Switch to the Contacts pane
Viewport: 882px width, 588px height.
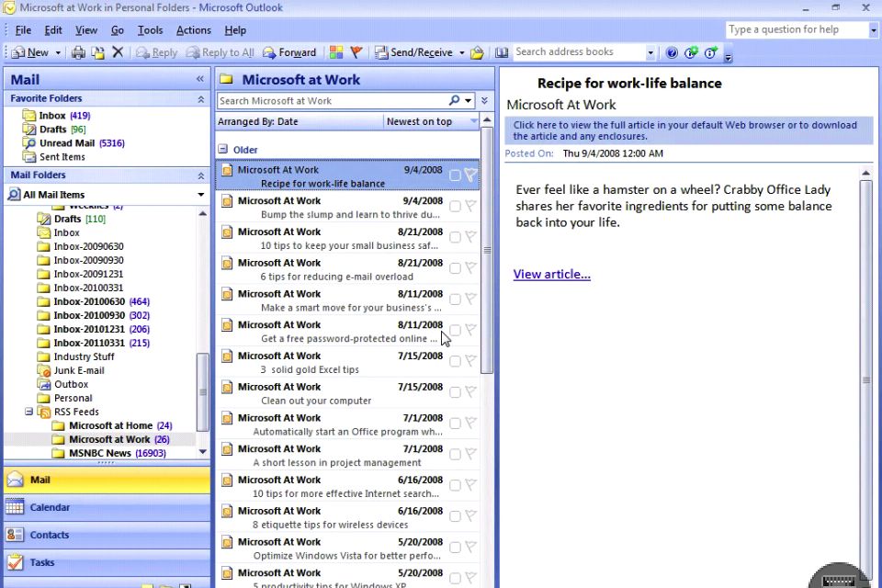(107, 535)
